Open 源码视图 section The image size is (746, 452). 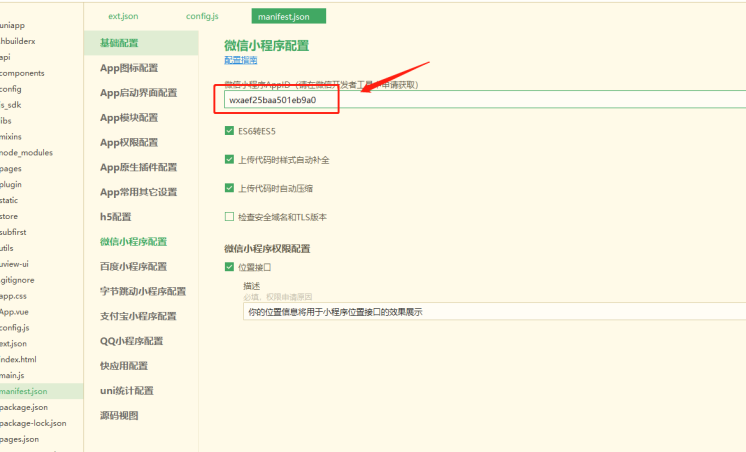point(119,415)
